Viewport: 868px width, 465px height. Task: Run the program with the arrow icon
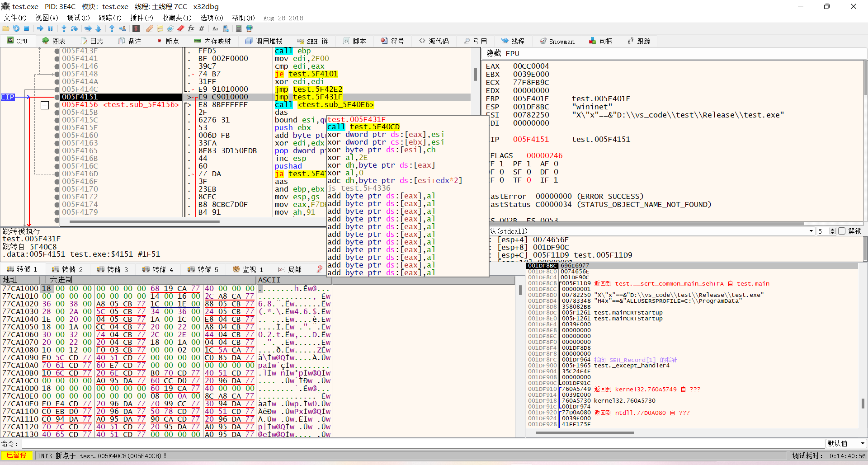40,28
